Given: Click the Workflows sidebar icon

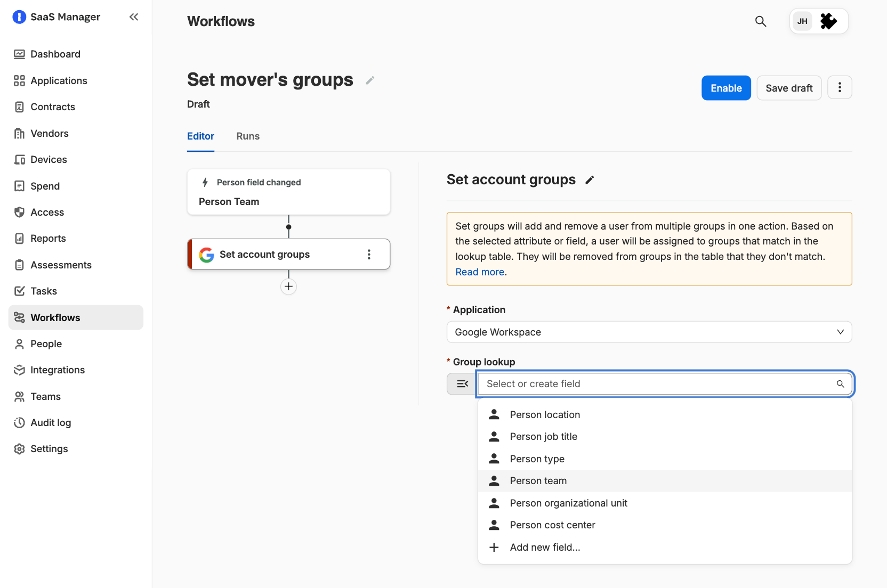Looking at the screenshot, I should (x=19, y=317).
